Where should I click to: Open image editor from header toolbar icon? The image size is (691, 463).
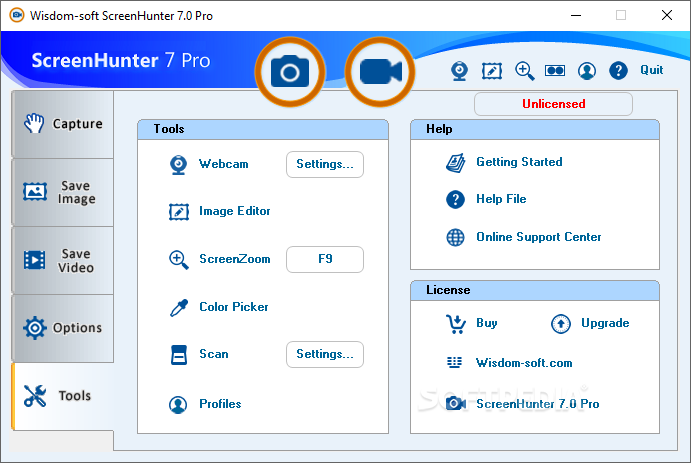pyautogui.click(x=492, y=70)
